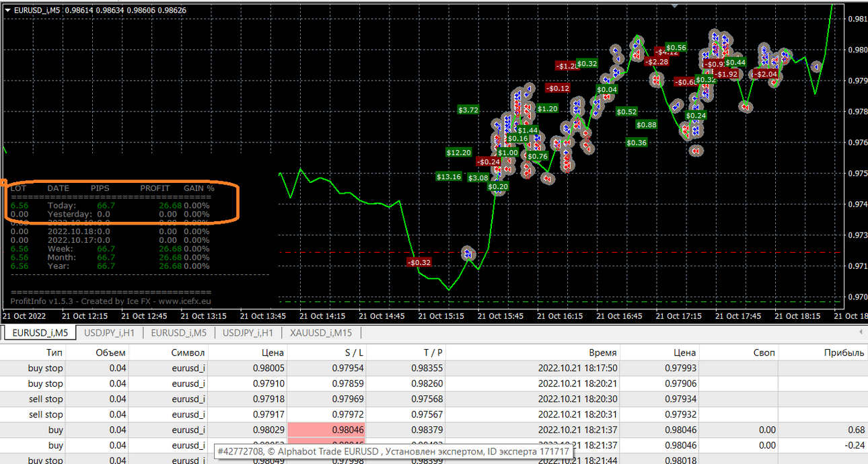Click the Yesterday row in ProfitInfo panel
The height and width of the screenshot is (464, 868).
tap(110, 215)
